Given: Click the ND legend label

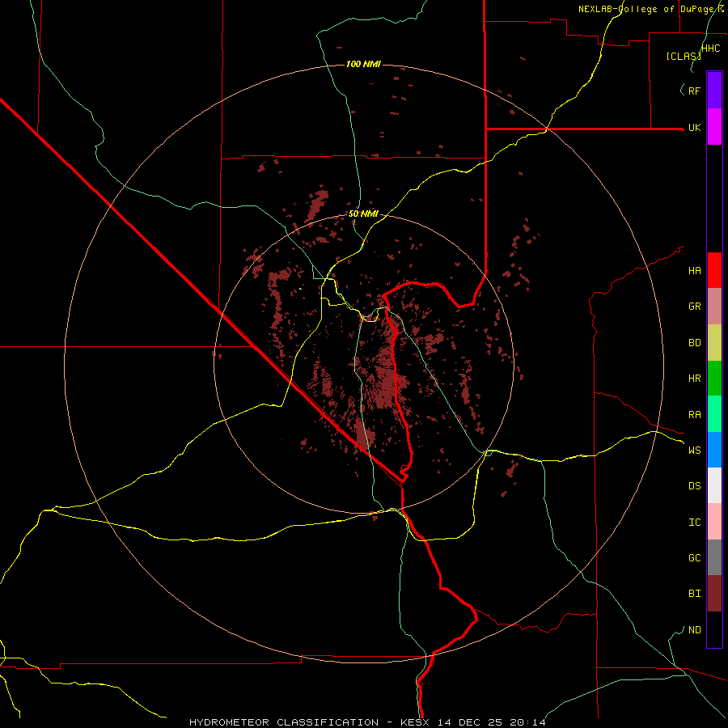Looking at the screenshot, I should [694, 630].
